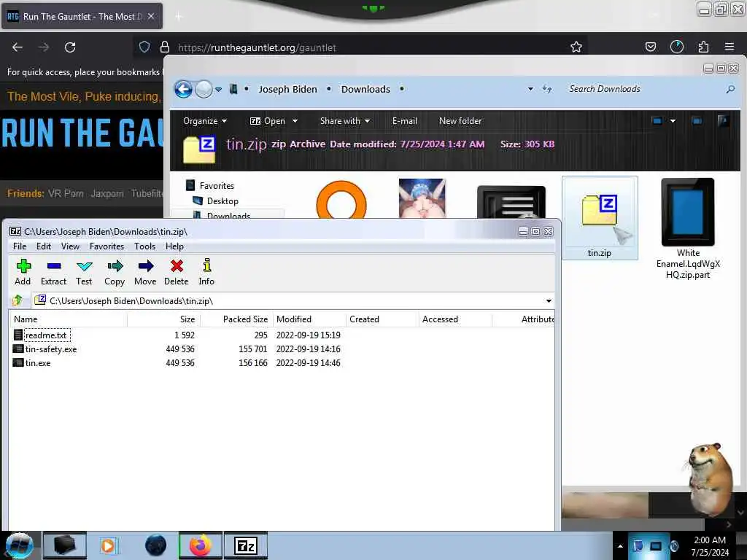This screenshot has height=560, width=747.
Task: Click the Windows Start orb
Action: 20,545
